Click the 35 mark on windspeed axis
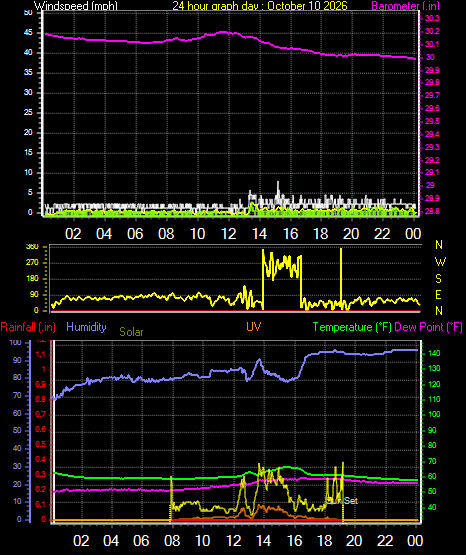 [28, 73]
